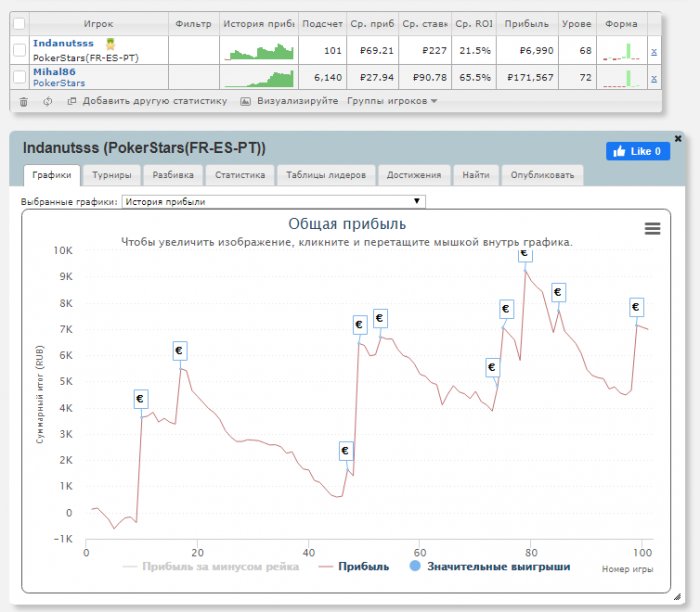Remove Indanutsss row with x icon
The height and width of the screenshot is (612, 700).
pyautogui.click(x=654, y=51)
